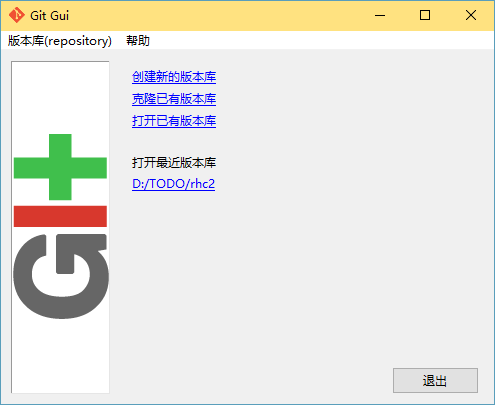Click the red minus bar in the logo

pos(60,216)
